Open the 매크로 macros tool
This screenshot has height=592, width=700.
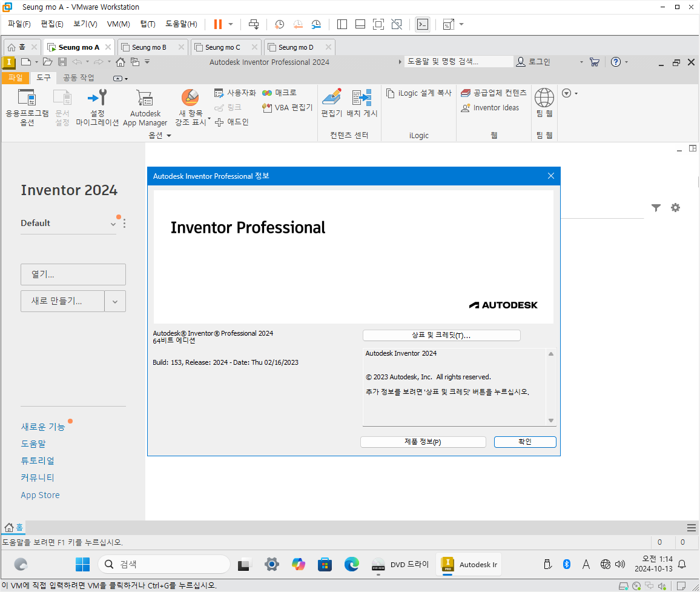click(x=280, y=93)
